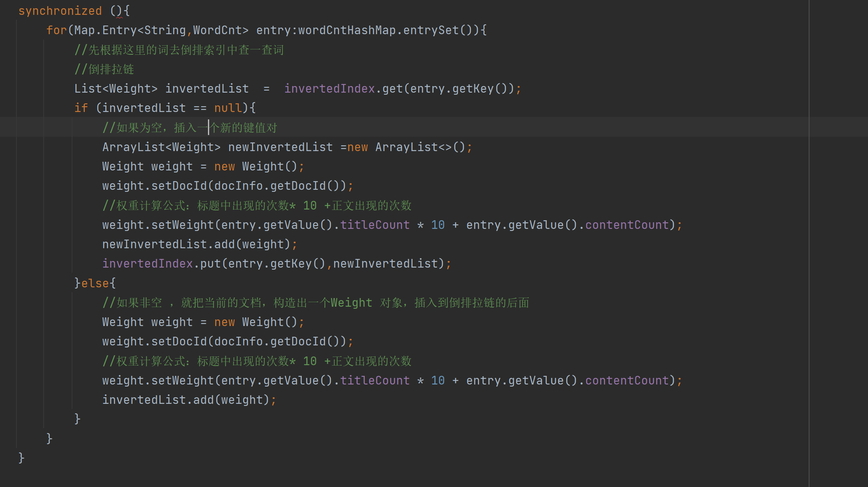Click the comment '//倒排拉链'

pyautogui.click(x=104, y=69)
